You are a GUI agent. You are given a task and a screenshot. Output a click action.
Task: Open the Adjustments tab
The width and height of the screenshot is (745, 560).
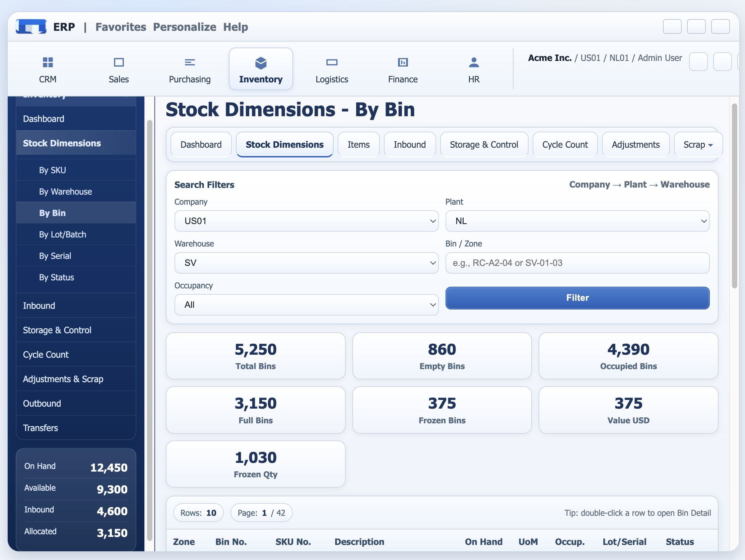[x=635, y=145]
